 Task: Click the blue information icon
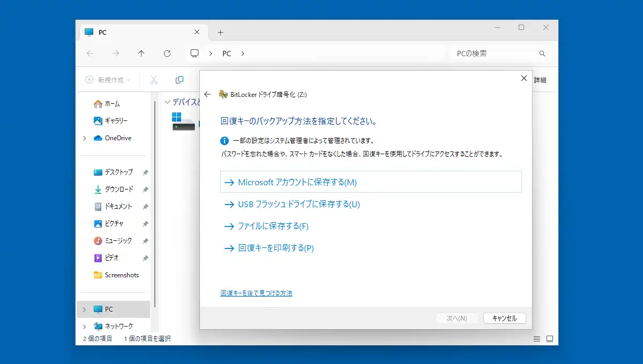tap(225, 141)
